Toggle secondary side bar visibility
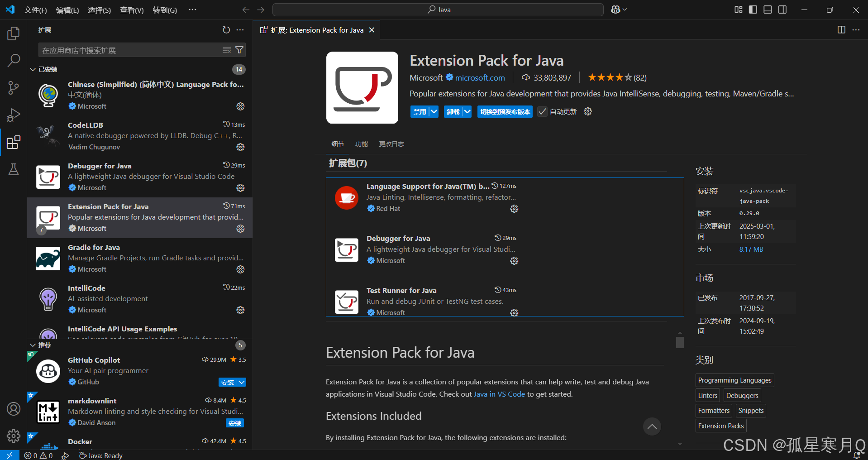The height and width of the screenshot is (460, 868). pos(782,10)
